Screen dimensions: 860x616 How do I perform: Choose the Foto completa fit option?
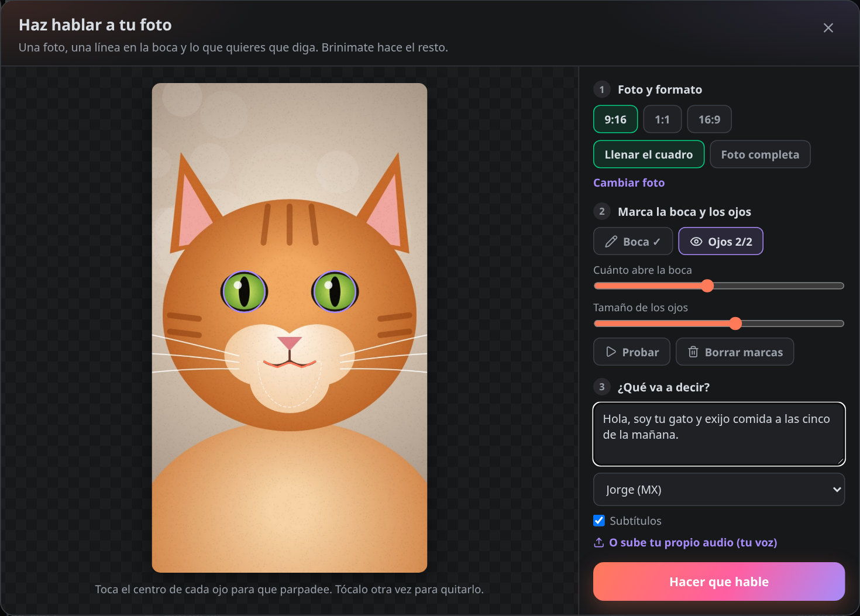[760, 154]
